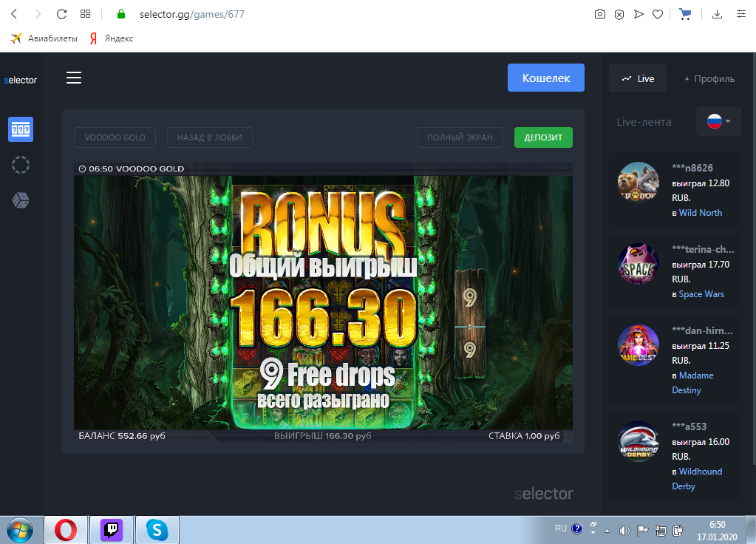Screen dimensions: 756x544
Task: Reload the selector.gg page
Action: coord(61,14)
